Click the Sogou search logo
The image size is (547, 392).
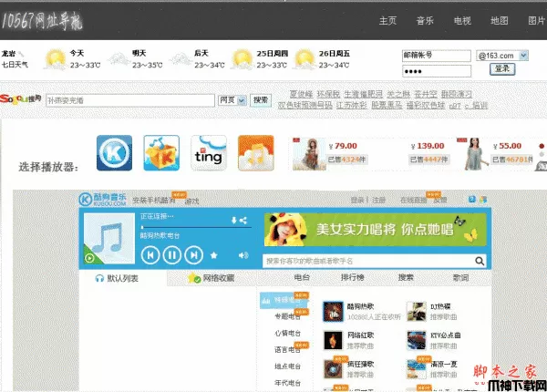click(x=21, y=99)
